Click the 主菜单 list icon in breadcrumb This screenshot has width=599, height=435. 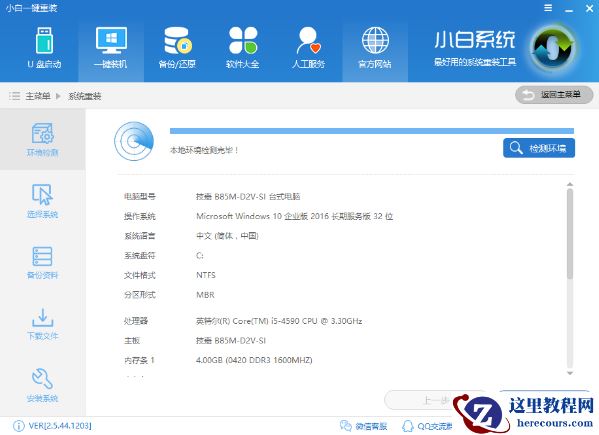point(15,96)
